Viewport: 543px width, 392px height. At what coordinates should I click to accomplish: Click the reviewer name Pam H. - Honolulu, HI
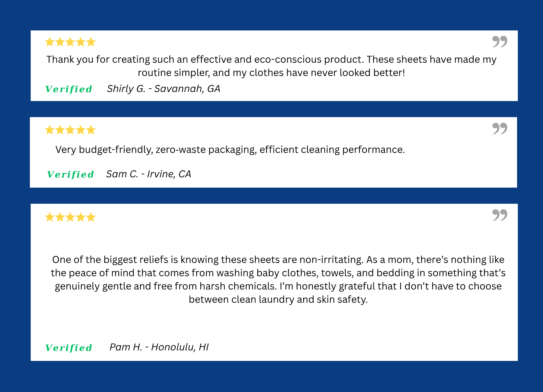159,347
